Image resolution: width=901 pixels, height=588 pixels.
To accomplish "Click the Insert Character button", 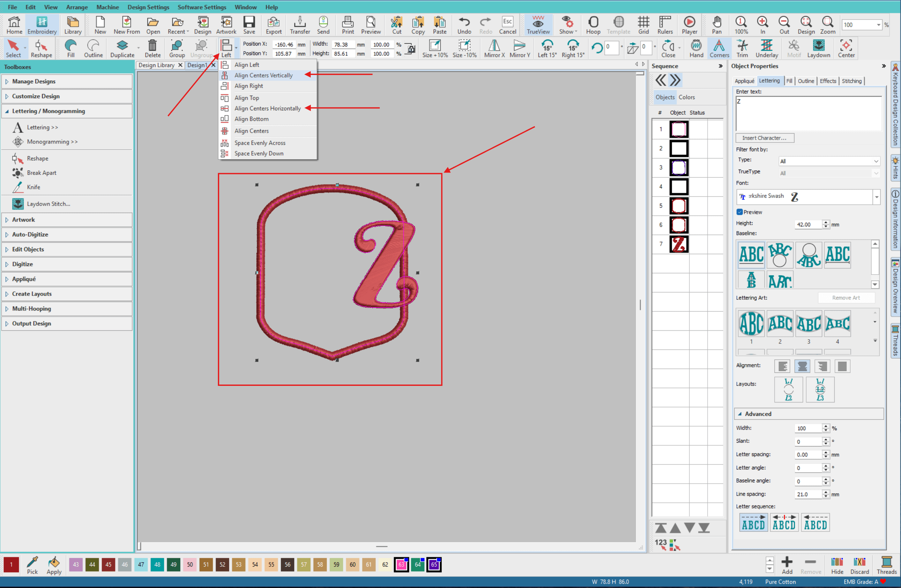I will (764, 138).
